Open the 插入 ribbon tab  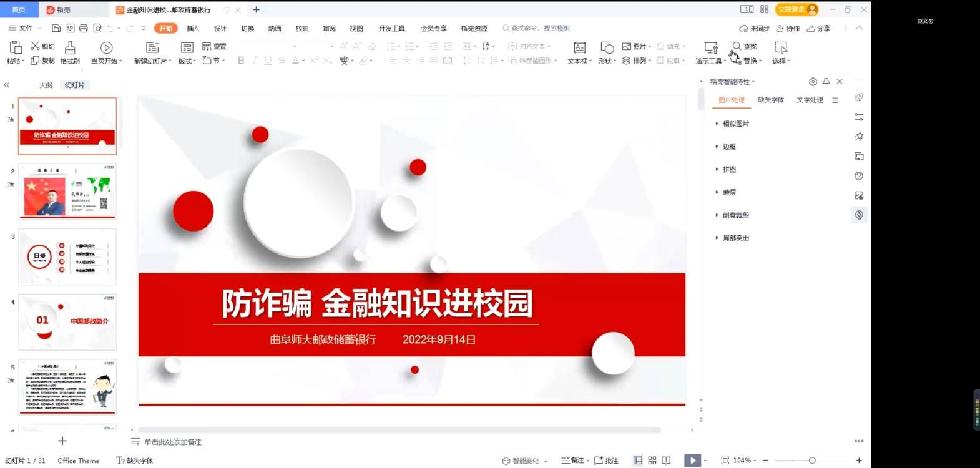point(193,28)
